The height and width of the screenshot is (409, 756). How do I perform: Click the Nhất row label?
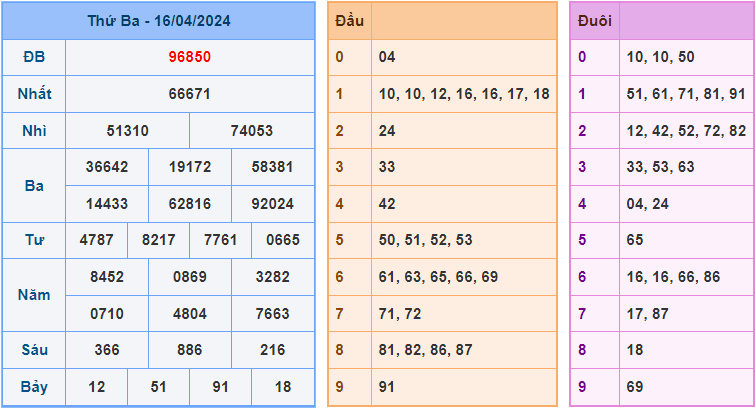click(x=34, y=94)
